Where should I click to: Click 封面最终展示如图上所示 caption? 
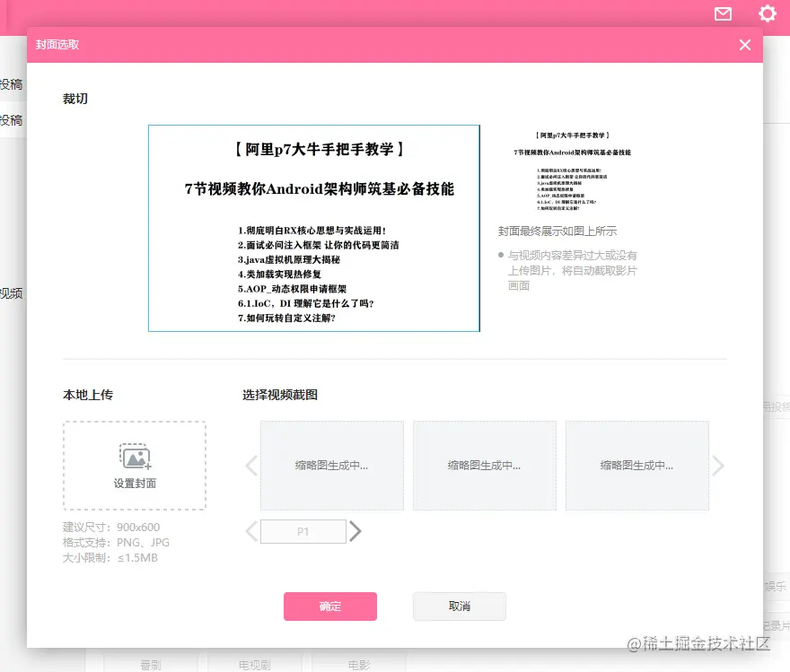pos(557,231)
